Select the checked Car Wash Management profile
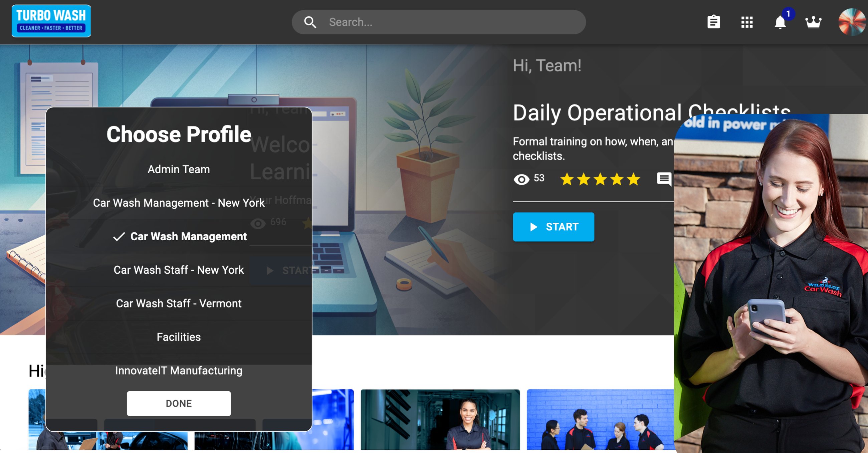Viewport: 868px width, 453px height. (x=179, y=236)
